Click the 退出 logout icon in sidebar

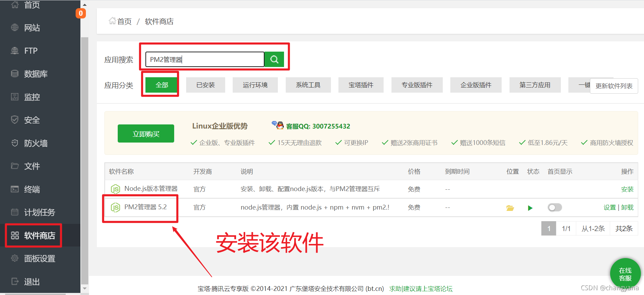pyautogui.click(x=15, y=281)
